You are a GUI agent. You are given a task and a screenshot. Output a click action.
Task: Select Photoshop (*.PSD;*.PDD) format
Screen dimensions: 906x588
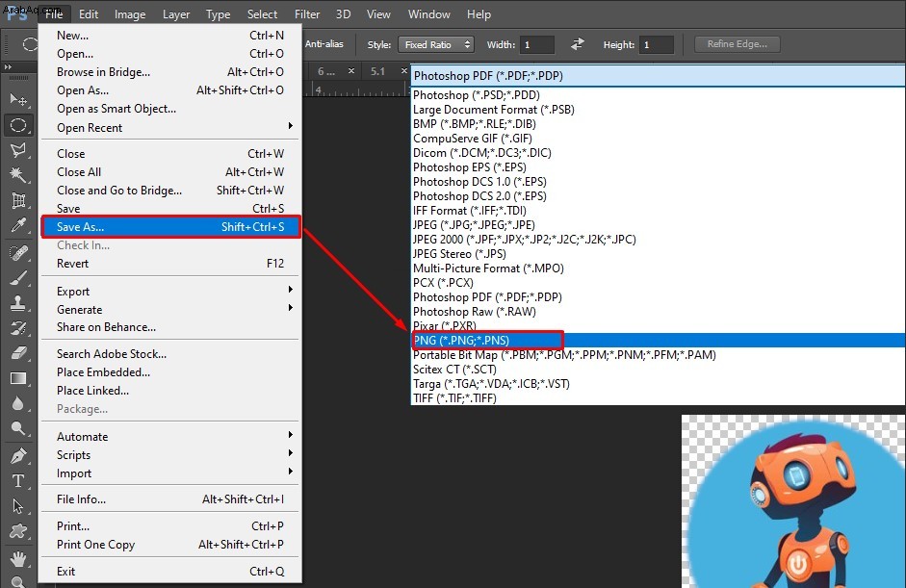(x=659, y=94)
